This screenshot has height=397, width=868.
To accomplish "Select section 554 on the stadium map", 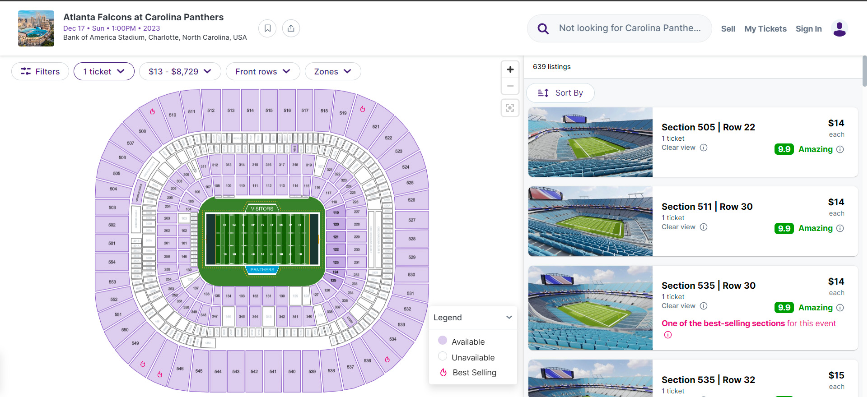I will pyautogui.click(x=112, y=262).
